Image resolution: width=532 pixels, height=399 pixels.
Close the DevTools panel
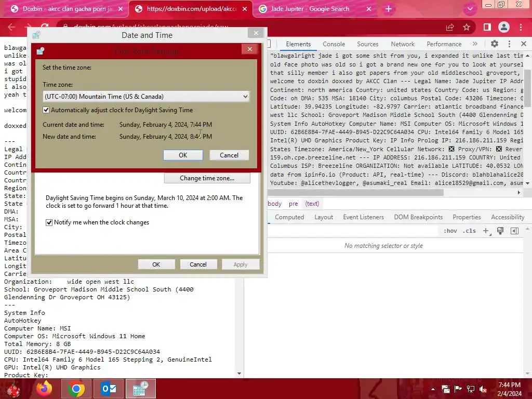(524, 44)
